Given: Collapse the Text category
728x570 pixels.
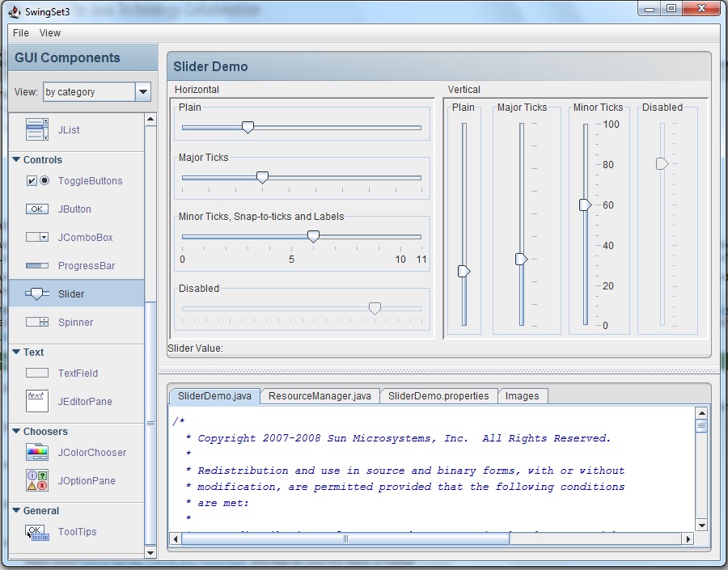Looking at the screenshot, I should [x=16, y=352].
